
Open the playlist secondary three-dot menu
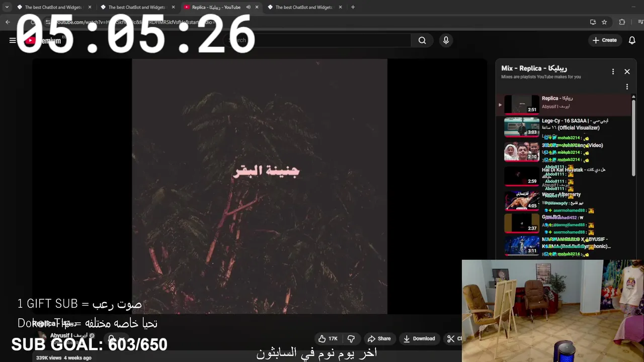click(627, 86)
